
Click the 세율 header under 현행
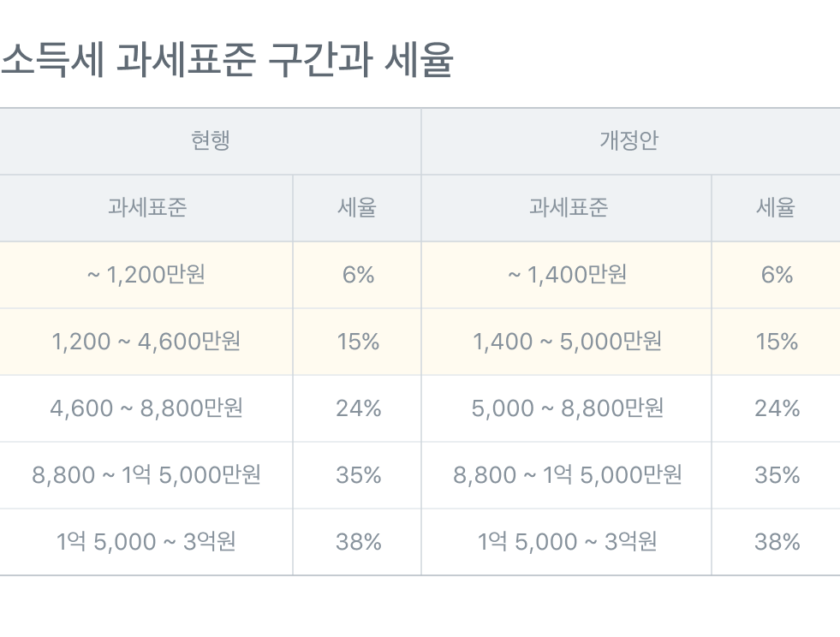point(357,207)
